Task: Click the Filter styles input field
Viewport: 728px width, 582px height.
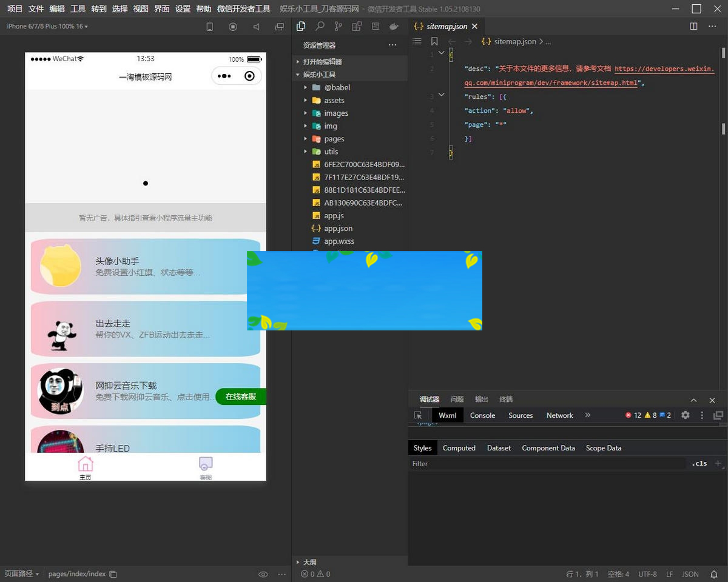Action: 546,464
